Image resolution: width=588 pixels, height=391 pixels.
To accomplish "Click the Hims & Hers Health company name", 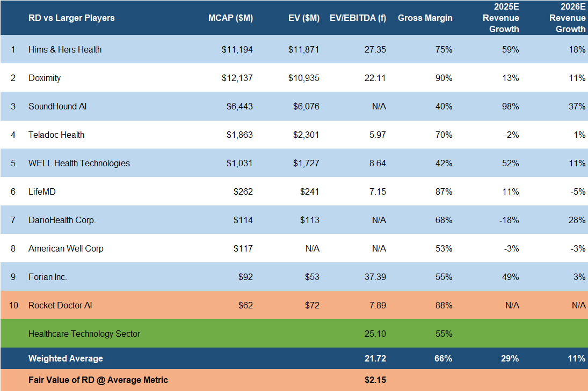I will [x=65, y=49].
